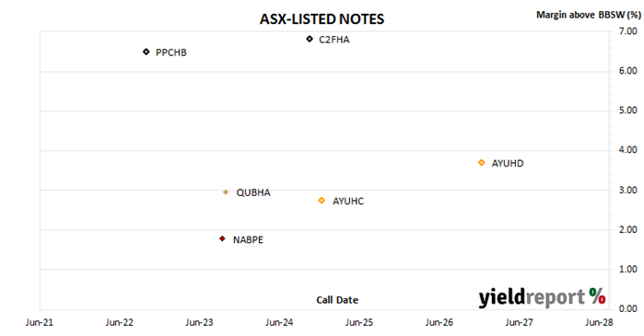Select the PPCHB data label
Image resolution: width=644 pixels, height=336 pixels.
(170, 52)
